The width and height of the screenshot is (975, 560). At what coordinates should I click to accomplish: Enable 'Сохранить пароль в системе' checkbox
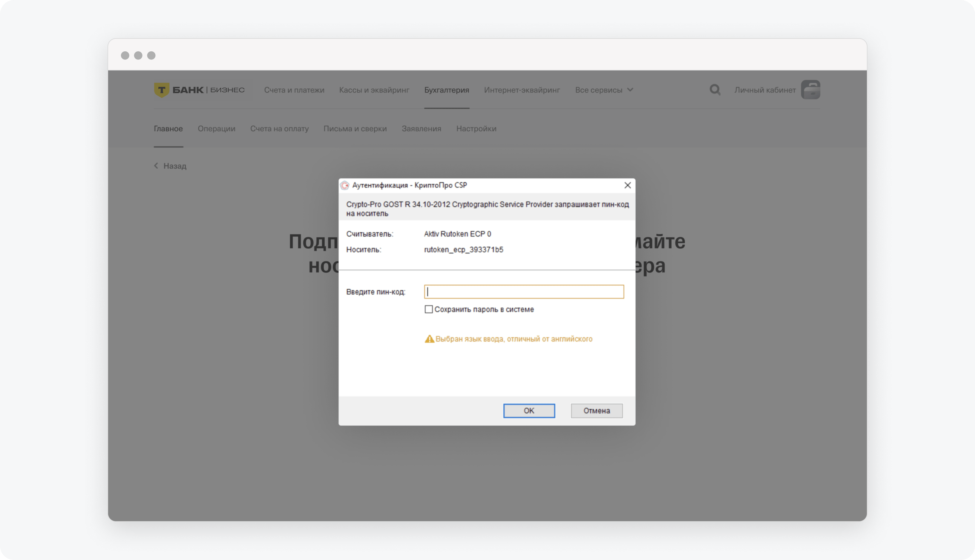(x=429, y=309)
